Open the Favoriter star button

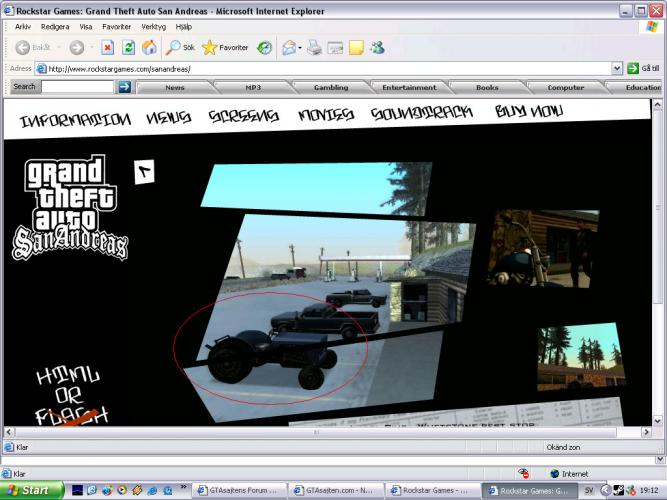coord(225,47)
